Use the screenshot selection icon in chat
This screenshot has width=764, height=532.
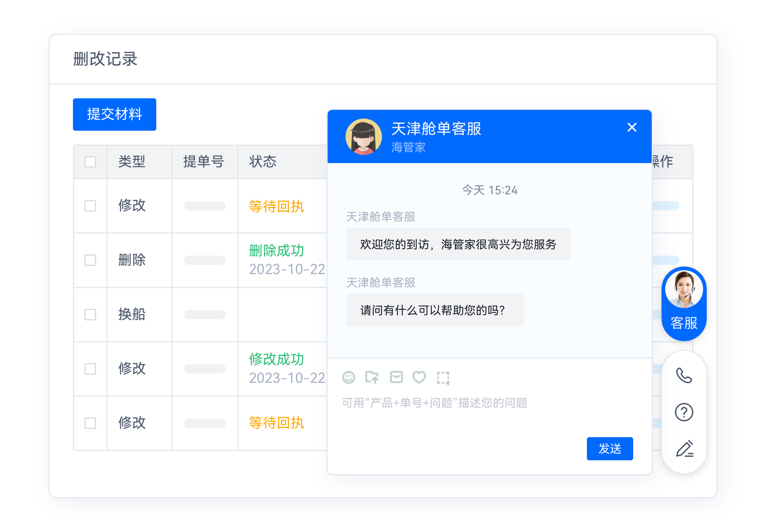(x=443, y=377)
